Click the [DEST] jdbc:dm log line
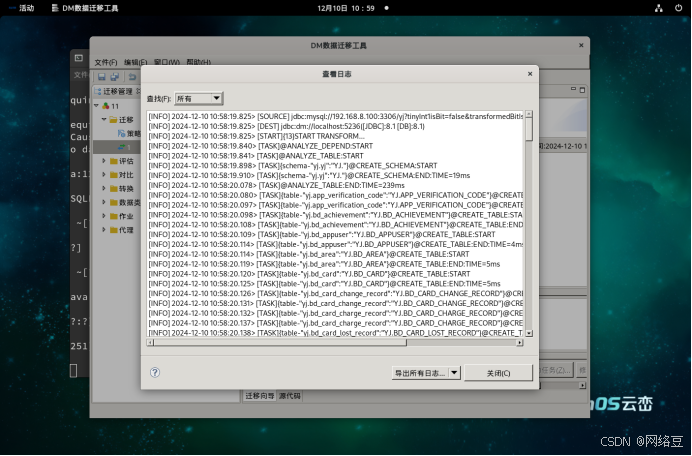The image size is (692, 456). (286, 126)
